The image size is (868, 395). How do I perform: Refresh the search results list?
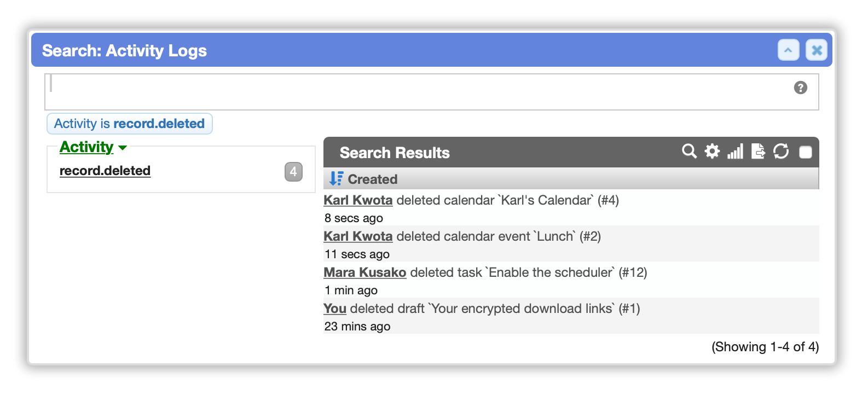click(x=781, y=151)
